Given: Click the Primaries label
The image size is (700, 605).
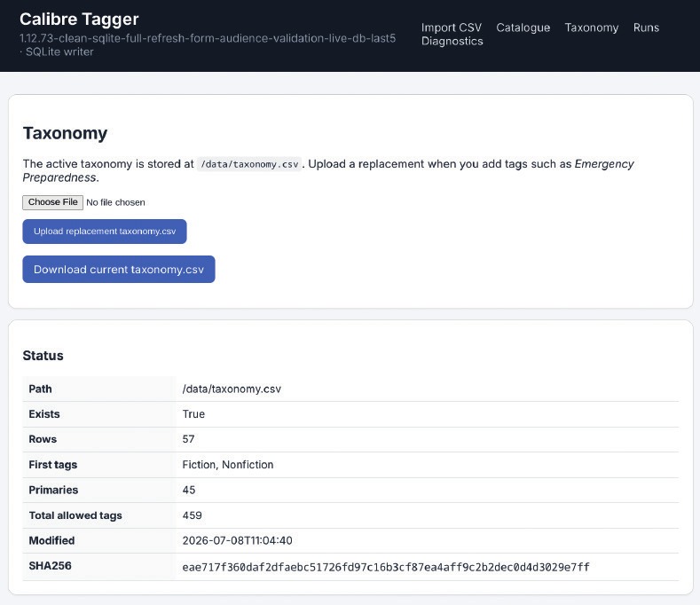Looking at the screenshot, I should pyautogui.click(x=53, y=490).
